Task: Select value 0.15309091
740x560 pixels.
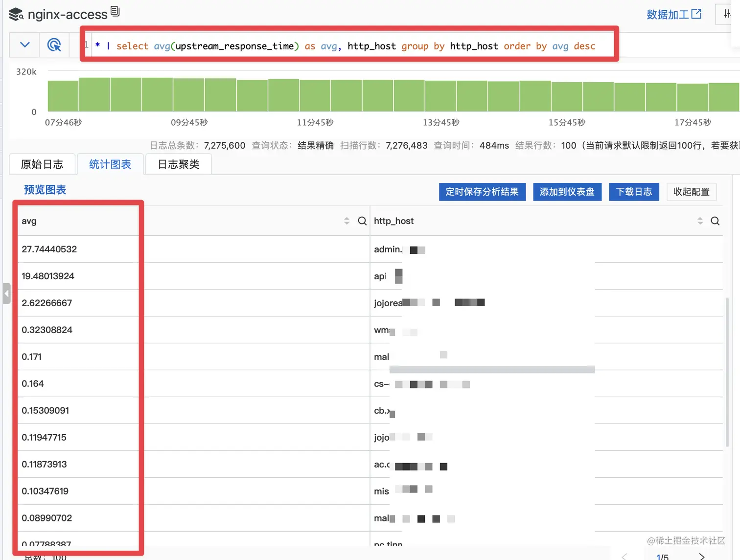Action: pyautogui.click(x=45, y=411)
